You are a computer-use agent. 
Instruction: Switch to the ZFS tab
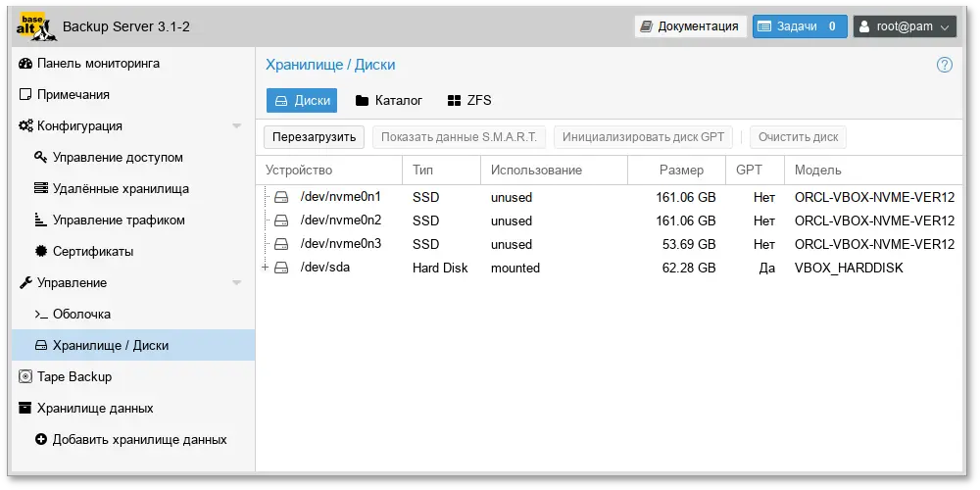(x=470, y=101)
